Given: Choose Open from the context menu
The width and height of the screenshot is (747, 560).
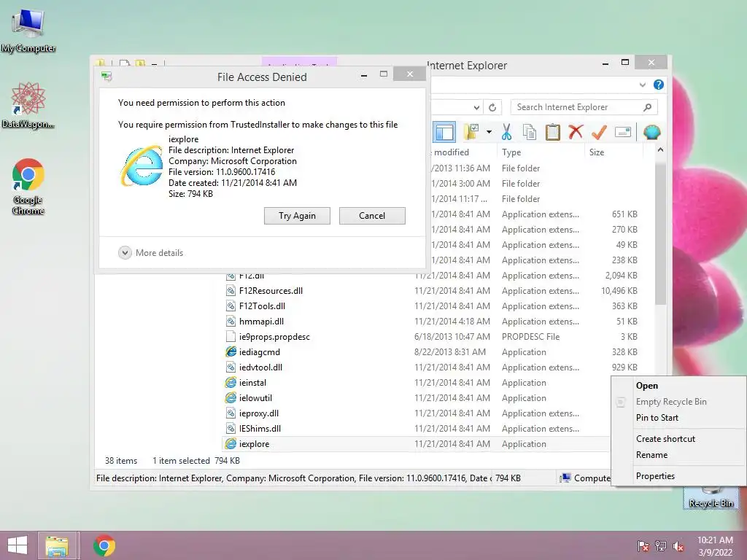Looking at the screenshot, I should coord(678,386).
